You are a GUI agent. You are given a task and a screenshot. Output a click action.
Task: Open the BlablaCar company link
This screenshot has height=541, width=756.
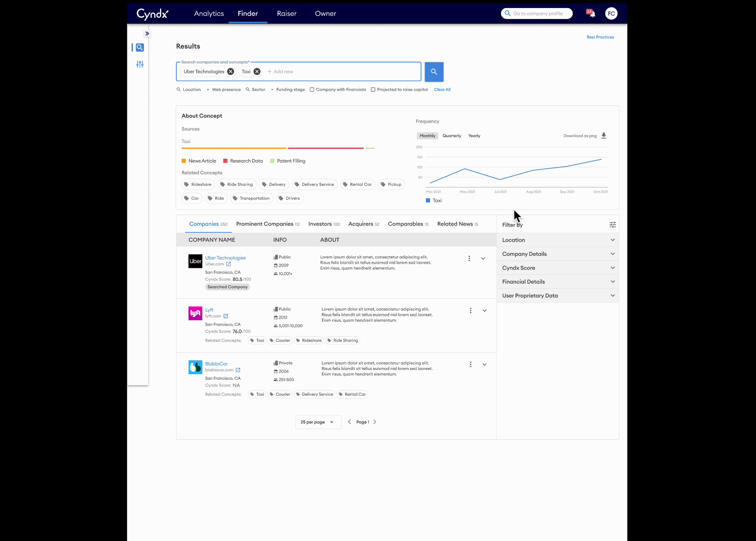pyautogui.click(x=216, y=364)
